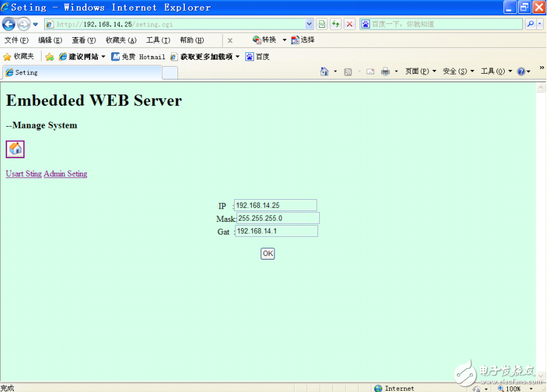Stop page loading with the red X icon
Image resolution: width=547 pixels, height=392 pixels.
pyautogui.click(x=349, y=23)
